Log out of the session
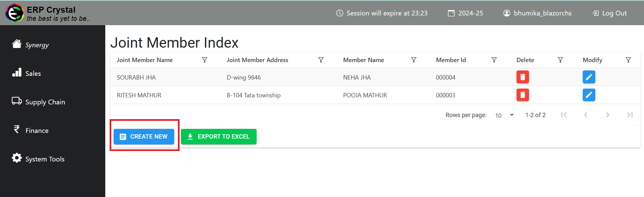This screenshot has height=197, width=644. pyautogui.click(x=610, y=13)
